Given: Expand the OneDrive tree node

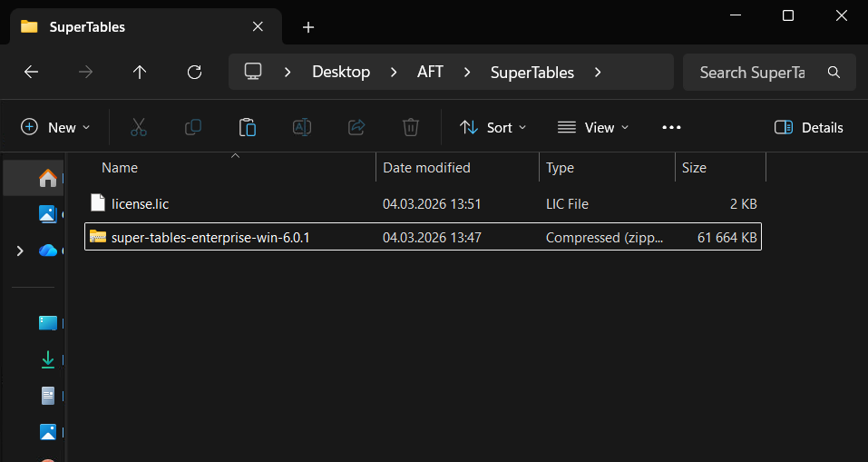Looking at the screenshot, I should pyautogui.click(x=20, y=251).
